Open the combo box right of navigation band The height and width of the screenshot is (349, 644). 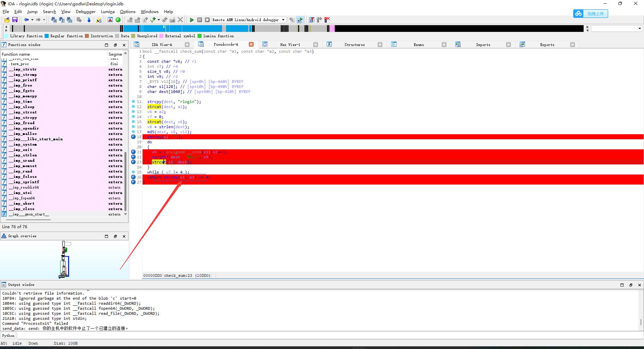616,29
